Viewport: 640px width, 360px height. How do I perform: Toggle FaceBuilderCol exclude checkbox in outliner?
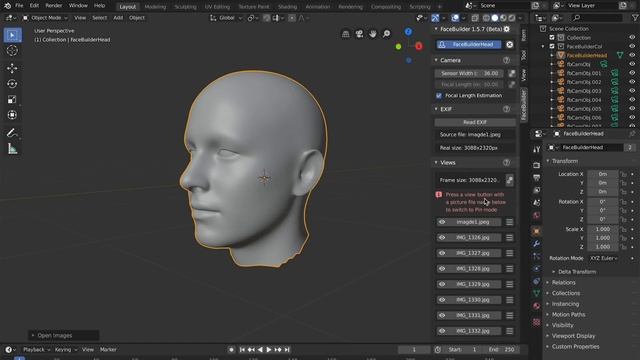[x=552, y=47]
